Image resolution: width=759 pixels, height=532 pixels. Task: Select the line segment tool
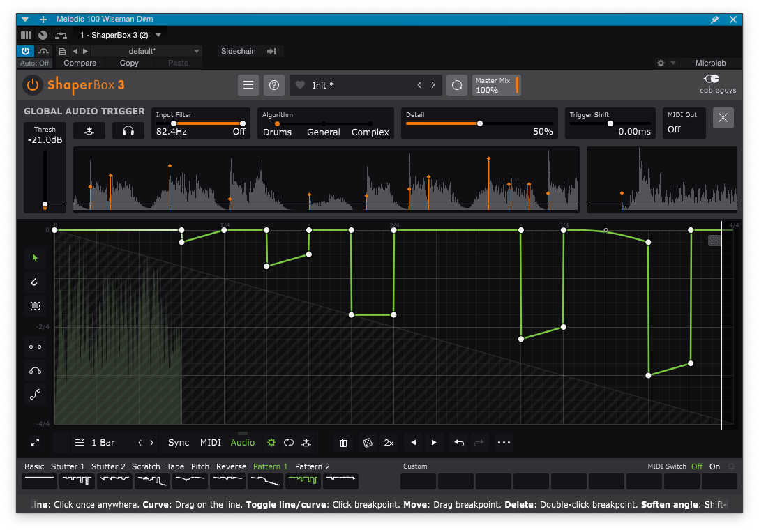click(35, 347)
